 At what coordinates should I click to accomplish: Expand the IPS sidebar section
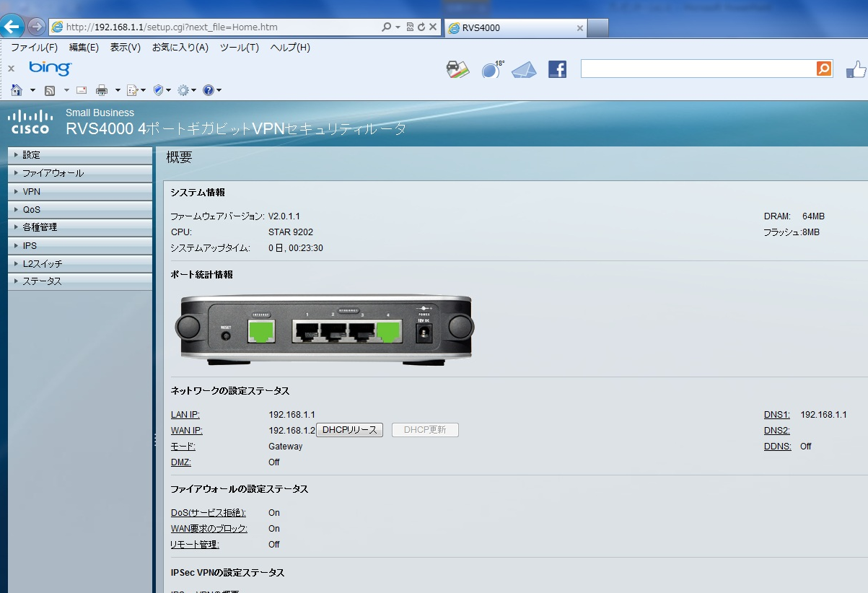pos(80,246)
